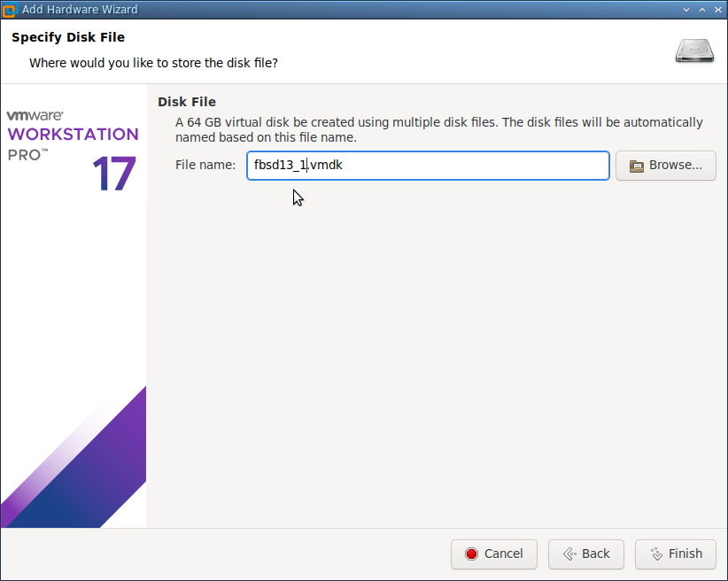Select the "Disk File" section heading

pyautogui.click(x=187, y=102)
